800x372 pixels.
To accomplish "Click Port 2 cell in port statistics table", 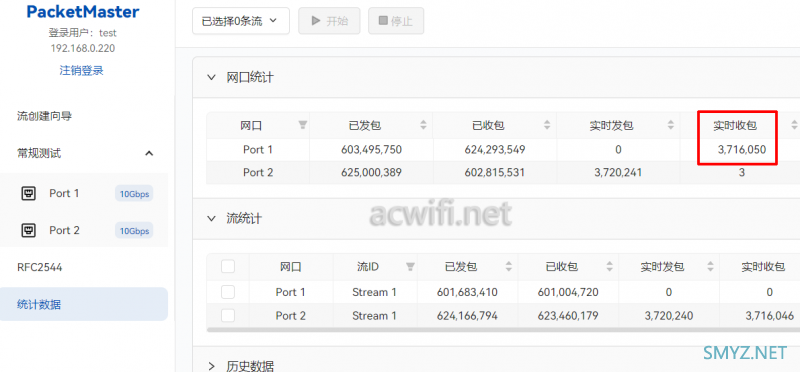I will 258,172.
